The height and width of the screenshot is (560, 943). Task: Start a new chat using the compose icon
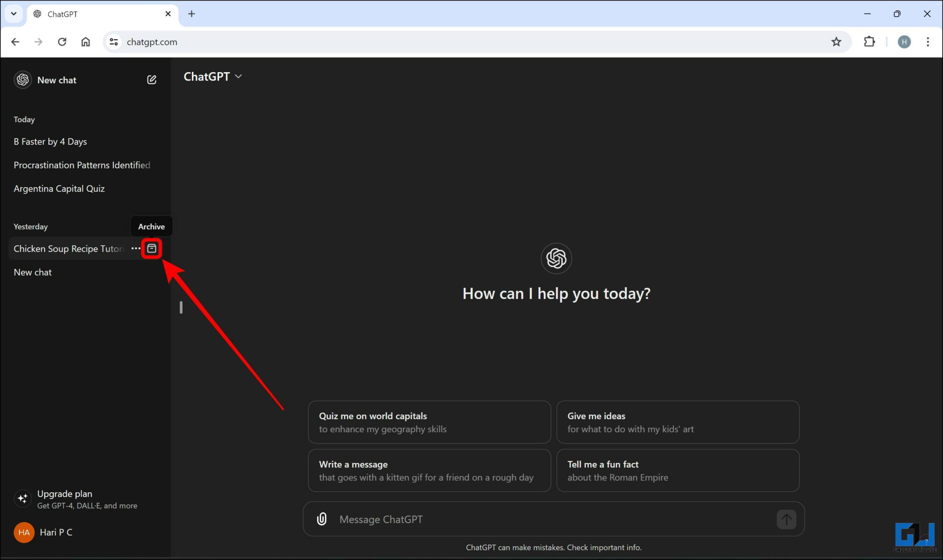(152, 79)
